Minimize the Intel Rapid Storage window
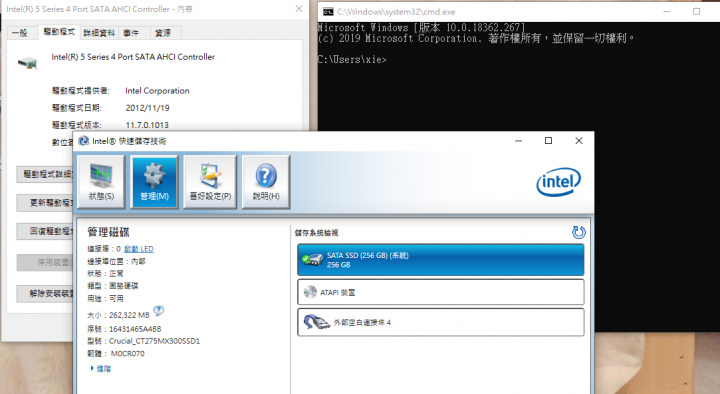Image resolution: width=720 pixels, height=394 pixels. pos(518,141)
